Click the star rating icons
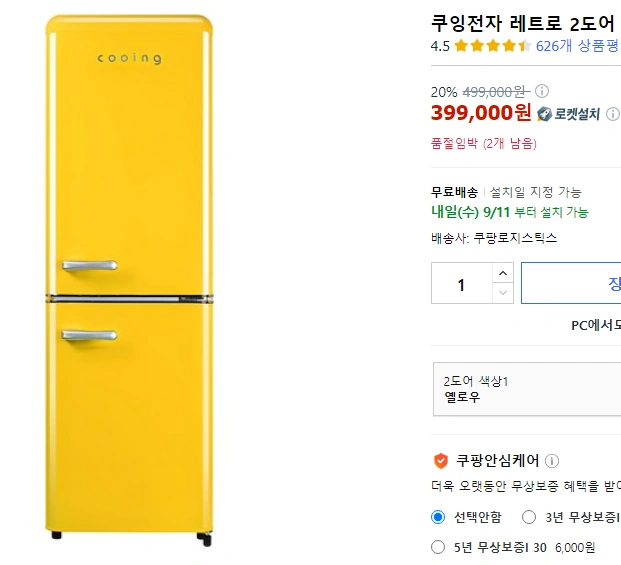Screen dimensions: 621x565 click(492, 46)
